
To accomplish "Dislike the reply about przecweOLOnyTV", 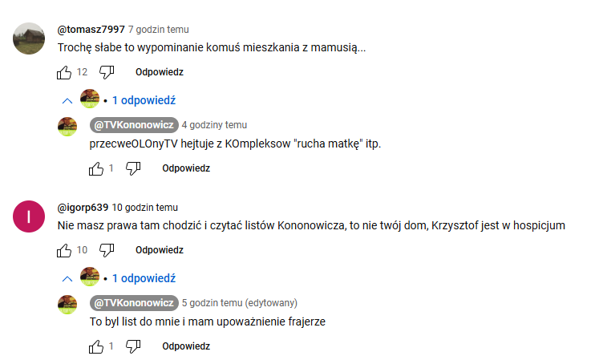I will 134,168.
